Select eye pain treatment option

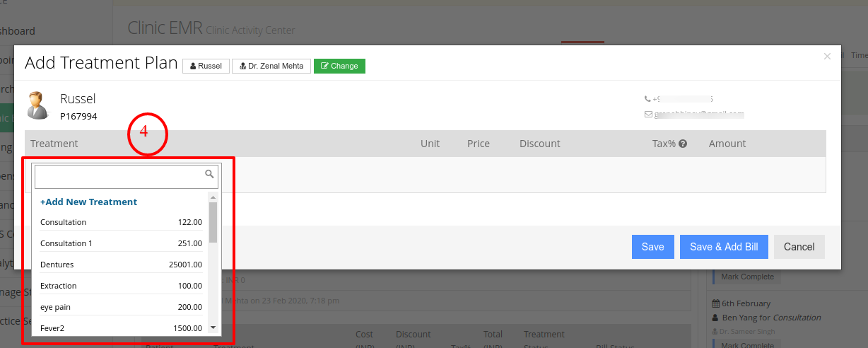(x=121, y=307)
